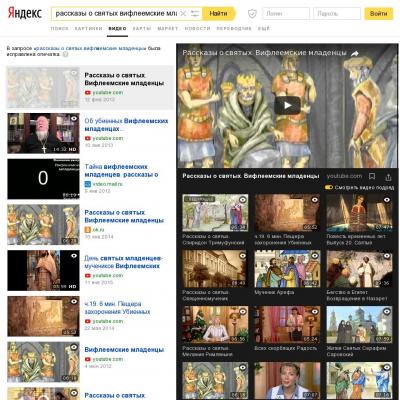Play the video with the center play button
Viewport: 400px width, 400px height.
287,105
